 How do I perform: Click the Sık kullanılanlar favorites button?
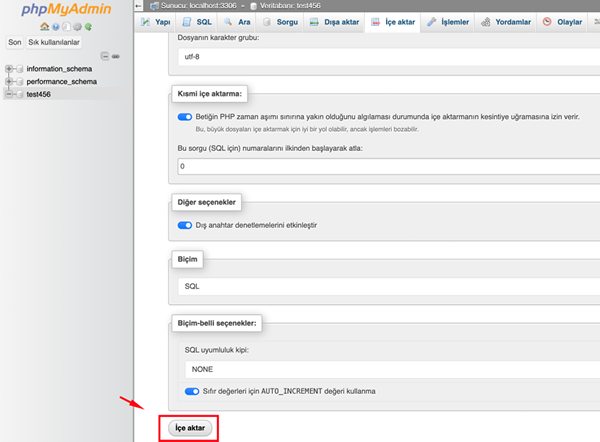pyautogui.click(x=54, y=42)
